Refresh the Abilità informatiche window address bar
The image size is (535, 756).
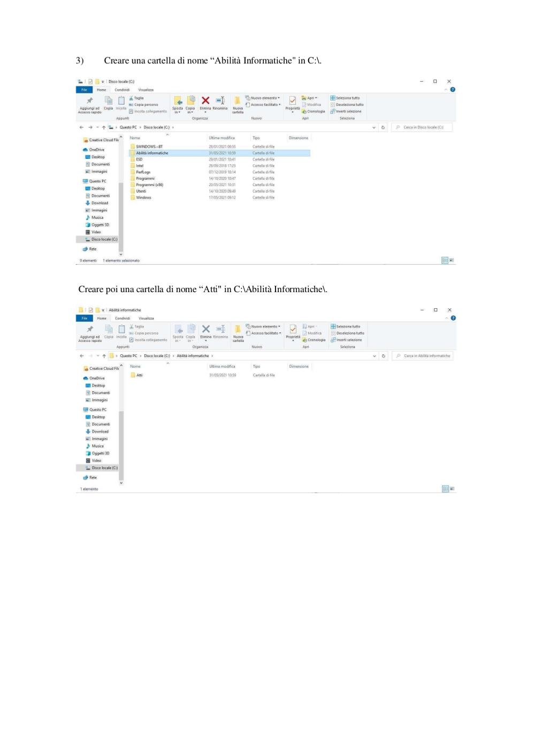click(384, 356)
